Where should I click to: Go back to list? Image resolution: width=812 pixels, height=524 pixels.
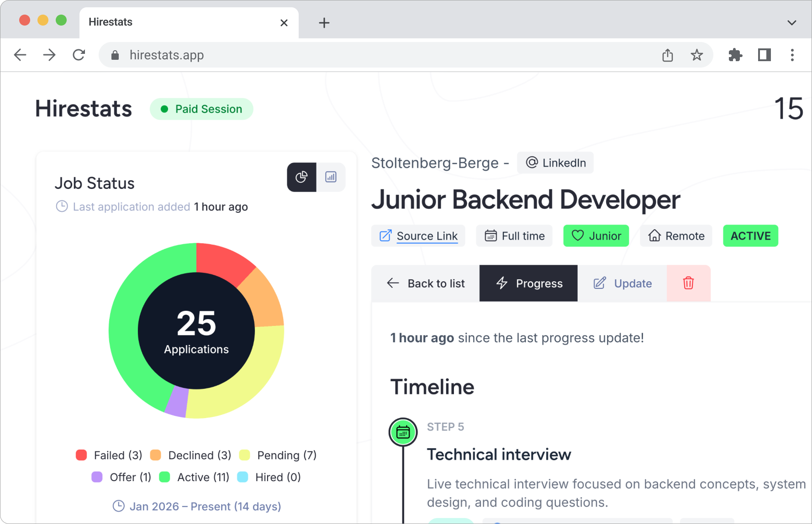(x=426, y=283)
